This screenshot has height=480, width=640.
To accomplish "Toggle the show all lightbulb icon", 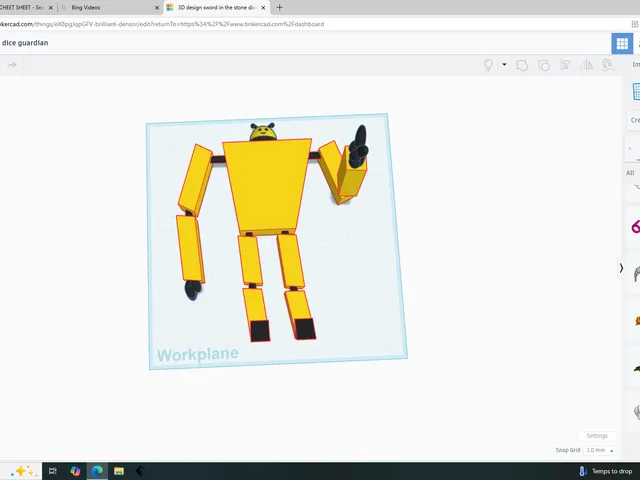I will [x=488, y=65].
